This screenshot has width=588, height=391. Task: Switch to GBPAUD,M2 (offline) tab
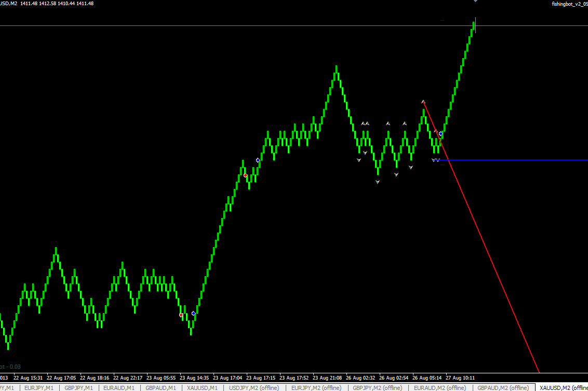[x=503, y=388]
